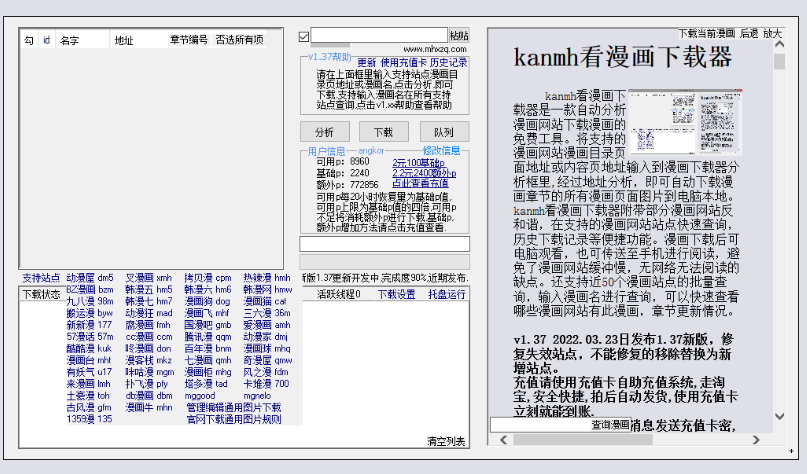The image size is (807, 474).
Task: Click the 分析 (analyze) button
Action: (325, 132)
